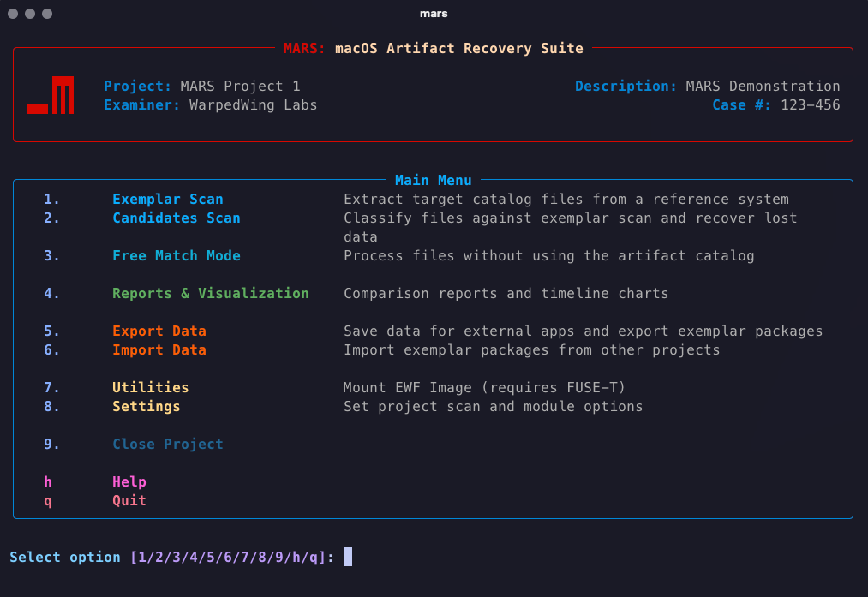Click number '1.' beside Exemplar Scan

51,200
